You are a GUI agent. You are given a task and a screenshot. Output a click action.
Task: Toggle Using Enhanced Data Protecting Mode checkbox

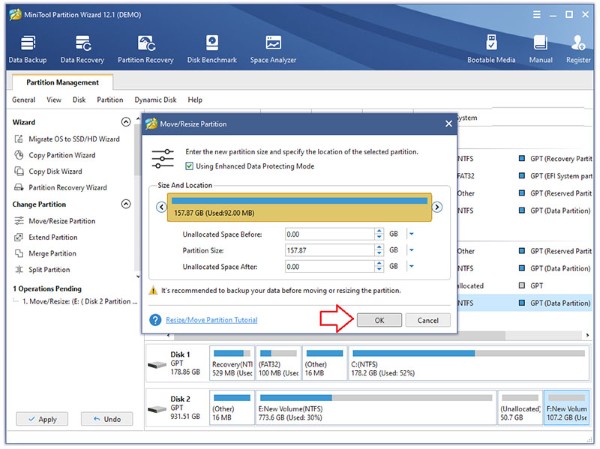coord(189,166)
